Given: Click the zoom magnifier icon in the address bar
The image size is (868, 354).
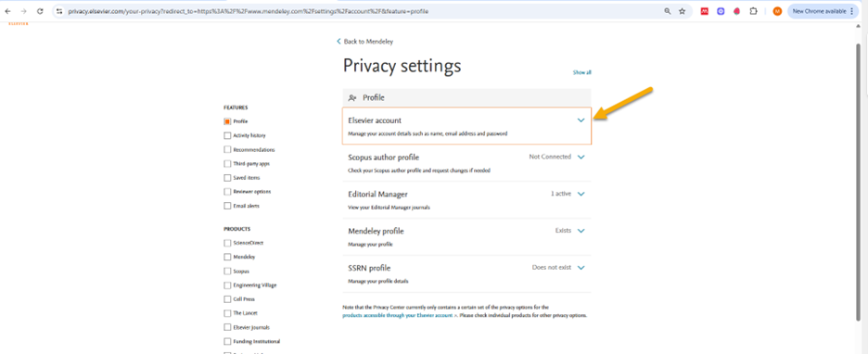Looking at the screenshot, I should (668, 11).
